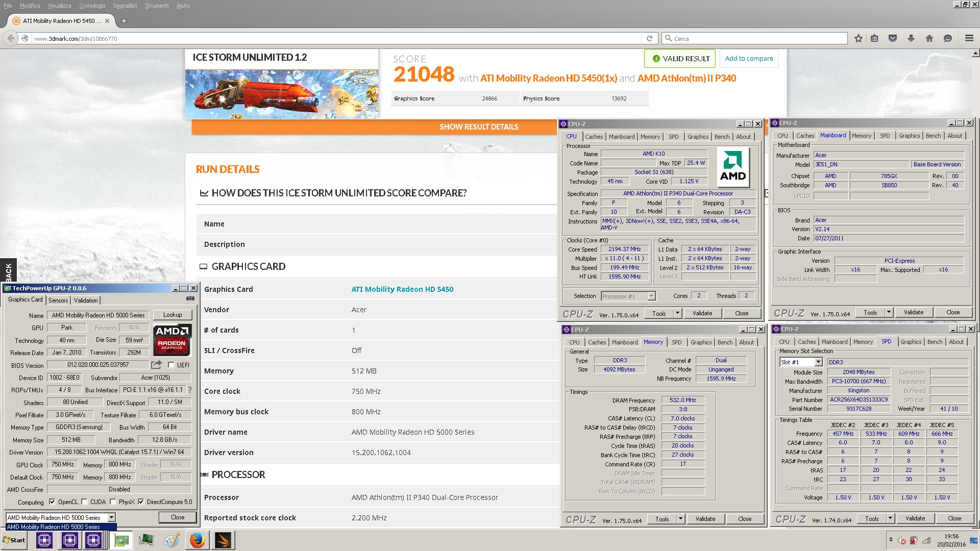Click the Start button

coord(14,540)
